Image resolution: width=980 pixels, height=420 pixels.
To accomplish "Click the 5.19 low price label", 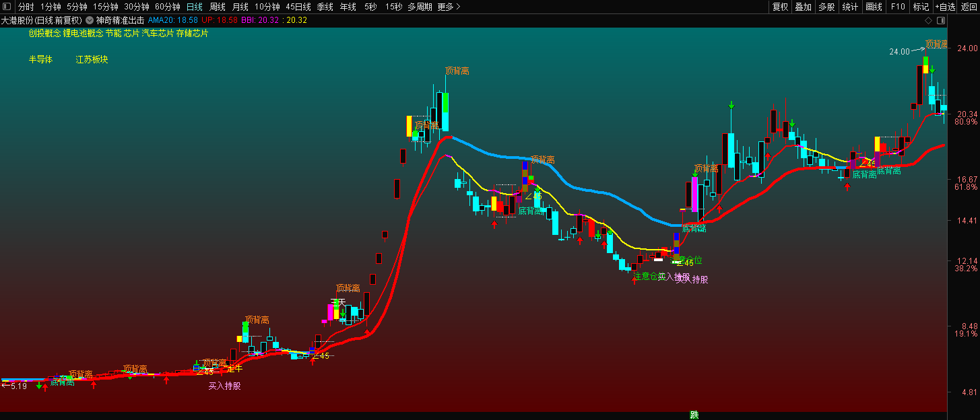I will (x=19, y=386).
